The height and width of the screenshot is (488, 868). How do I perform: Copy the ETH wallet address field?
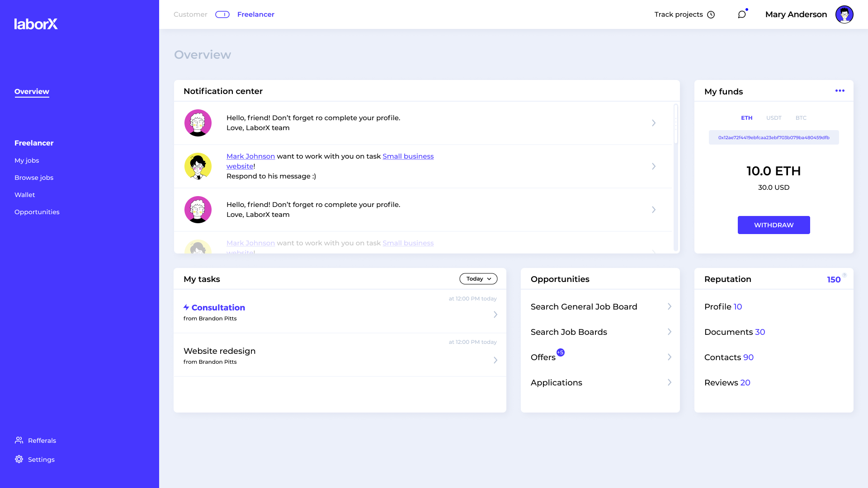tap(774, 137)
